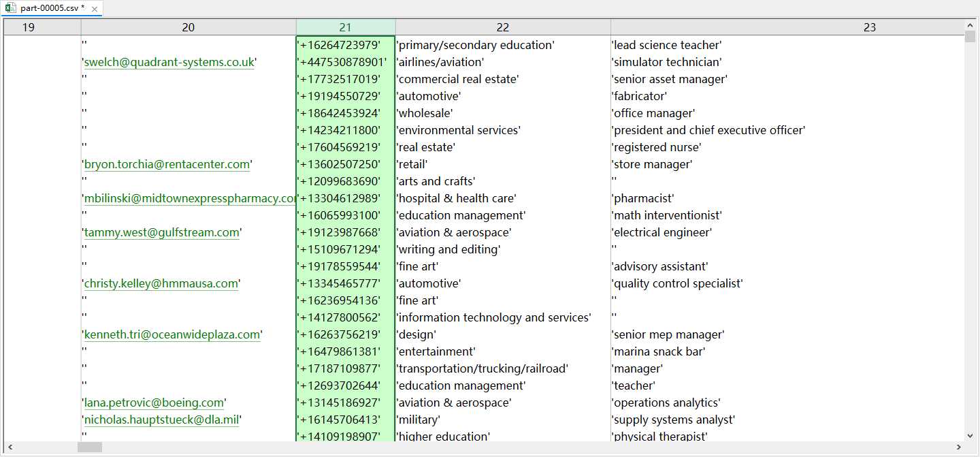Click the CSV file icon on tab

[x=11, y=8]
